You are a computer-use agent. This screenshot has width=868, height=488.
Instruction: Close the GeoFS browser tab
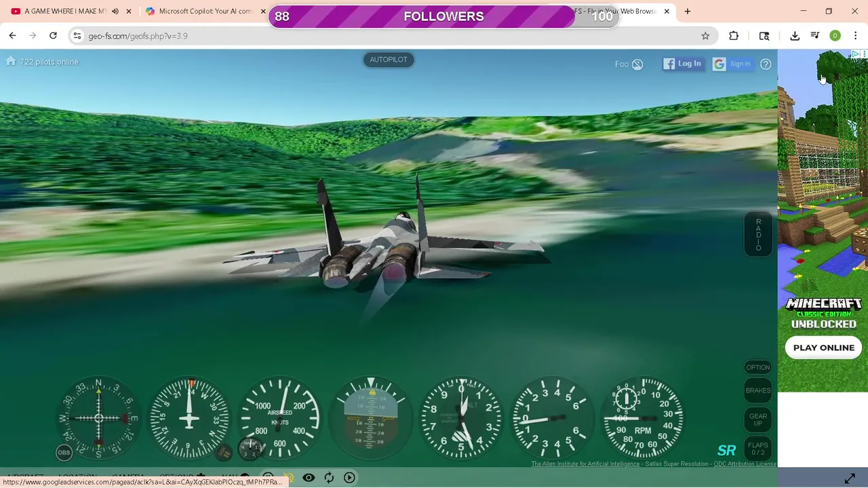click(x=667, y=12)
